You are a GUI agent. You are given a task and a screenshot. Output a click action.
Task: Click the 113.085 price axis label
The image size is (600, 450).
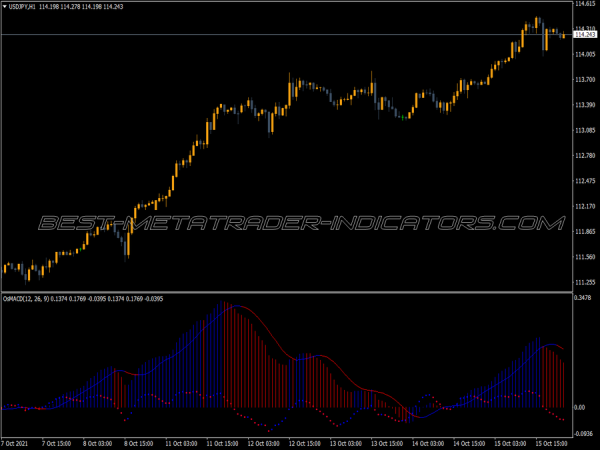tap(585, 130)
